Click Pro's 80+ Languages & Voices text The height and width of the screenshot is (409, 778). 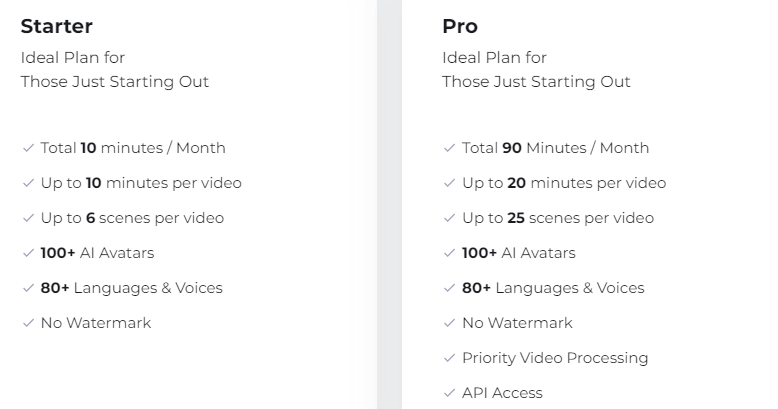point(553,288)
